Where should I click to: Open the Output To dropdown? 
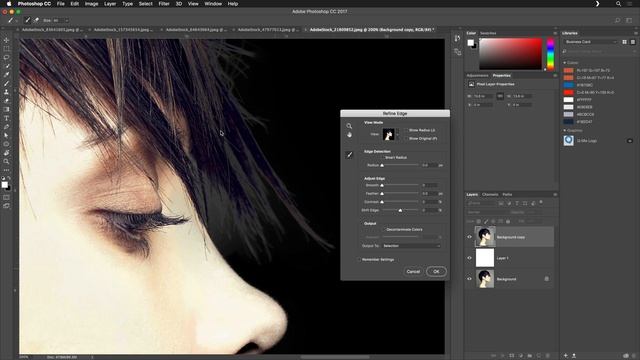[x=411, y=246]
